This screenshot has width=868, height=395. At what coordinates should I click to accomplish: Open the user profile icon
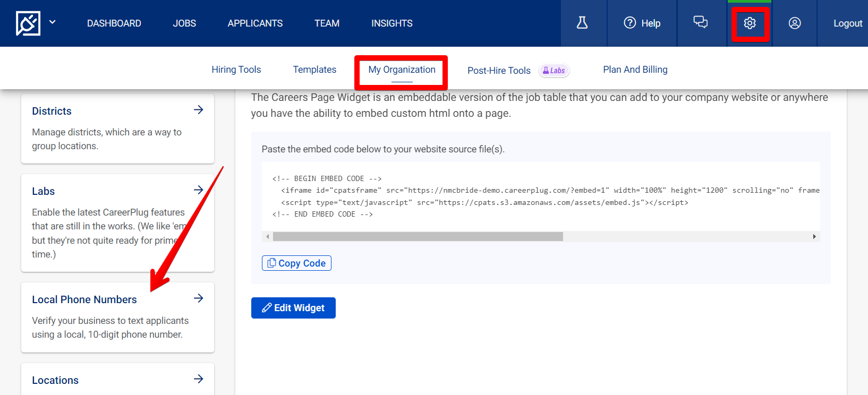(795, 23)
